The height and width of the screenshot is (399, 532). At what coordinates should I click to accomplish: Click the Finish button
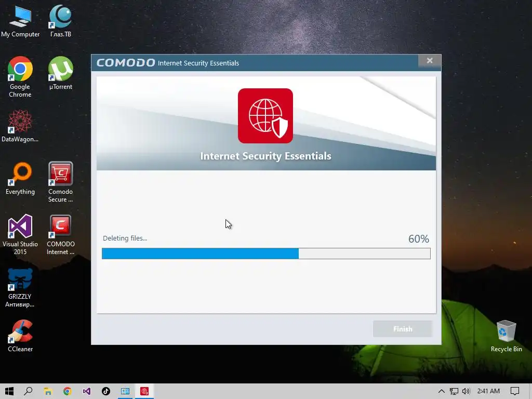[x=403, y=329]
